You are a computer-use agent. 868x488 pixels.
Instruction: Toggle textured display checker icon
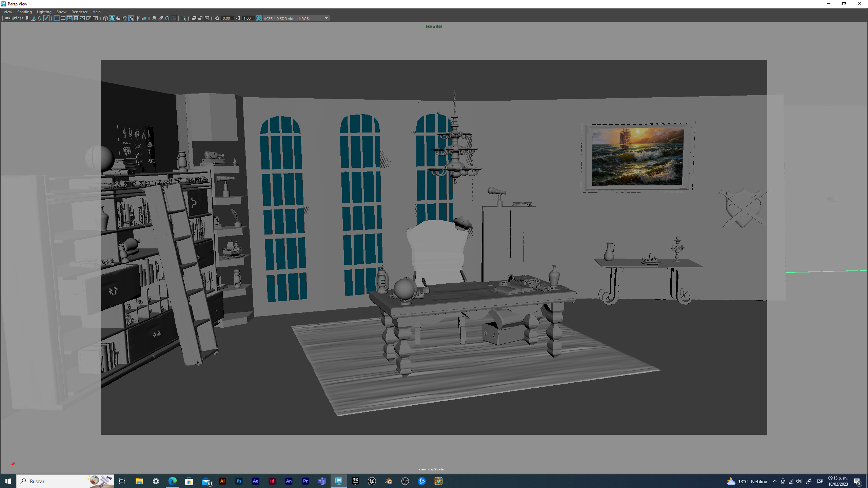coord(131,18)
